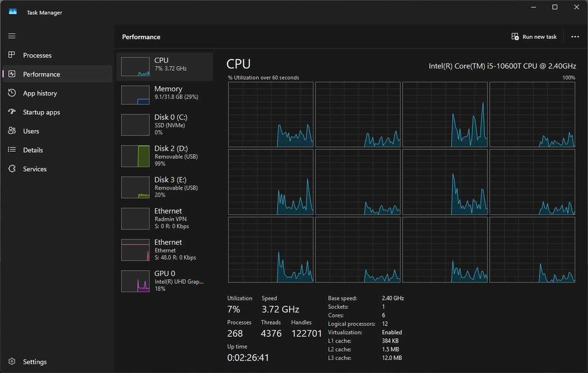
Task: Click the App history clock icon
Action: click(12, 93)
